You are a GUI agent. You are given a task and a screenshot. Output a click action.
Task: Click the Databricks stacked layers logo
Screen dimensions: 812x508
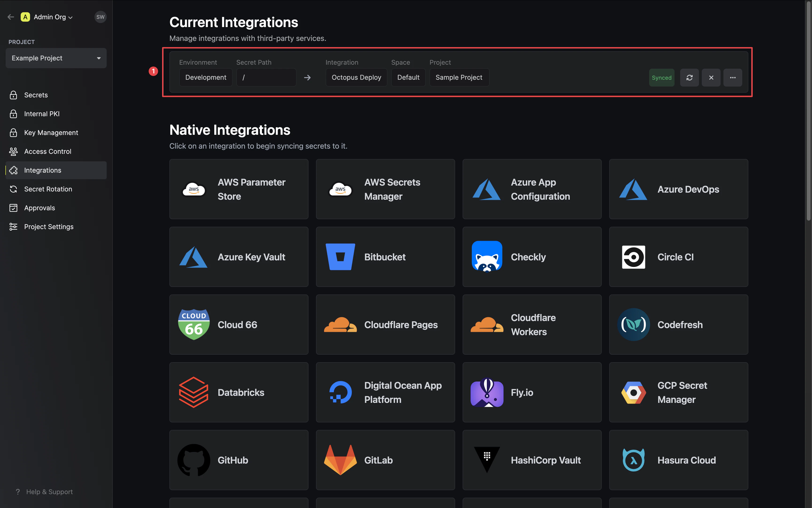click(x=194, y=393)
